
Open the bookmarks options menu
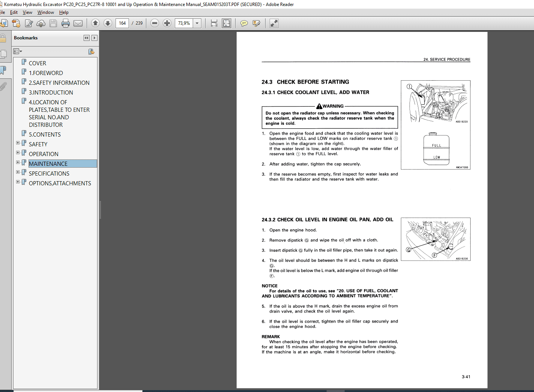pyautogui.click(x=18, y=51)
